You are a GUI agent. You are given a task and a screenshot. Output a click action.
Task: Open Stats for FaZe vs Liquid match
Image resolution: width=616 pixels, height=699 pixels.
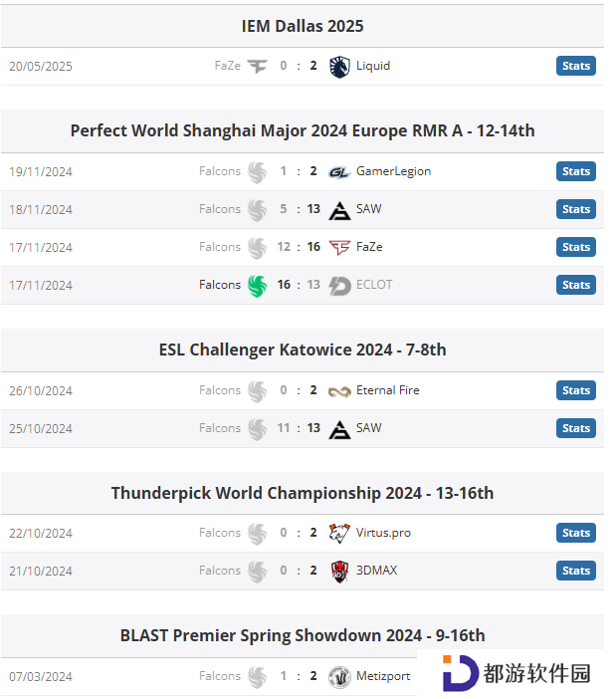575,66
